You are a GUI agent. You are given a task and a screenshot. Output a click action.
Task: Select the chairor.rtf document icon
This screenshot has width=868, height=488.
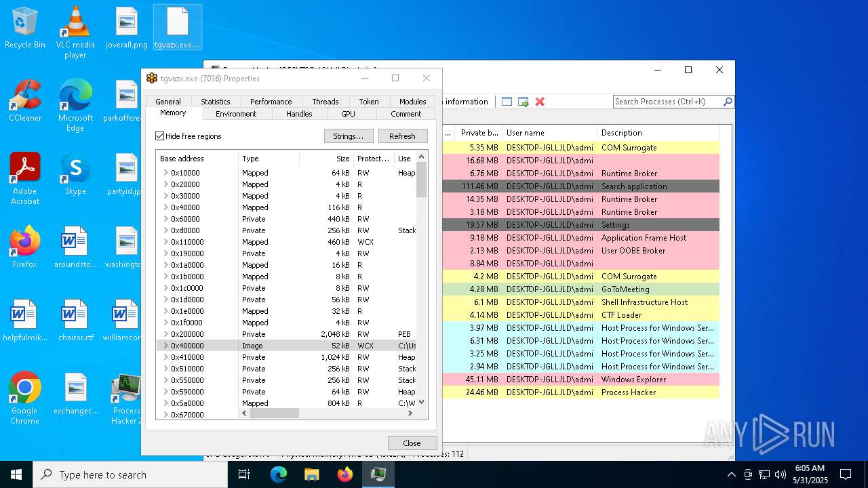pos(75,321)
